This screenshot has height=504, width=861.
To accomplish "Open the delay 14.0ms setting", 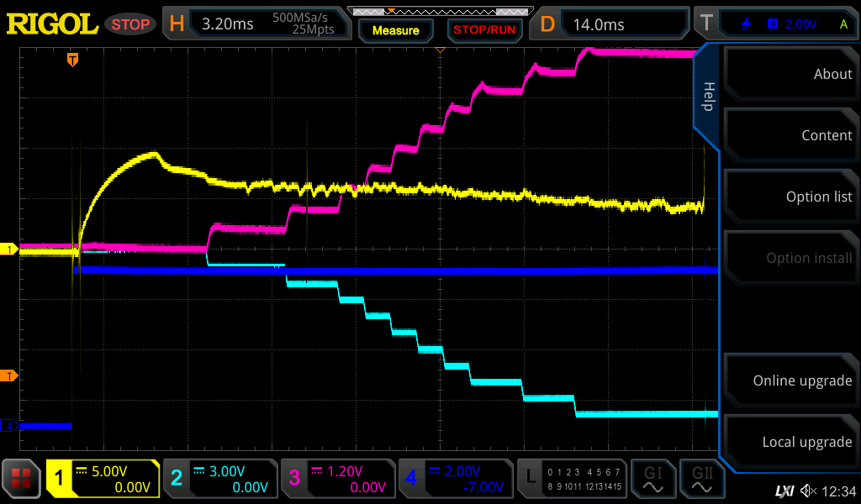I will coord(613,24).
